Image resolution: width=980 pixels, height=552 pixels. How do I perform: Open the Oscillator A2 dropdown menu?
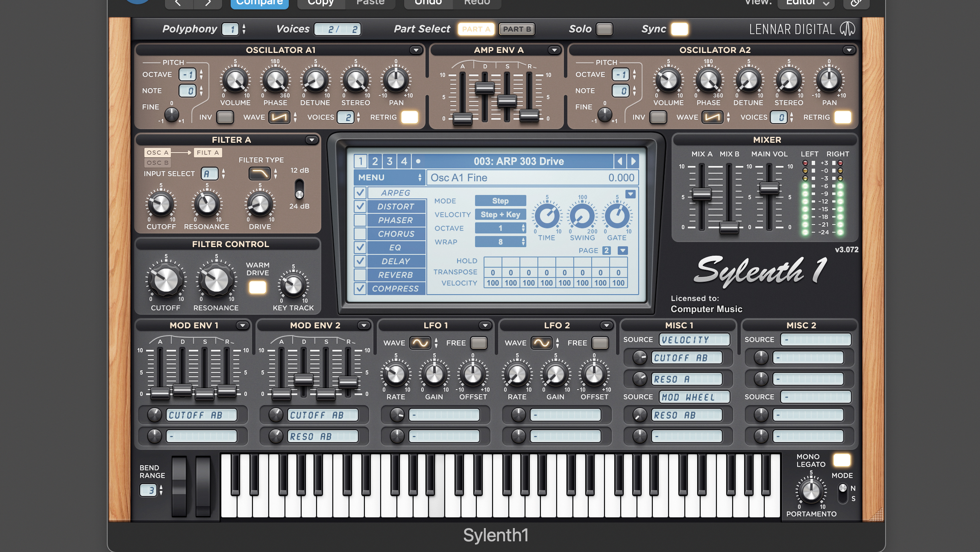pos(849,50)
